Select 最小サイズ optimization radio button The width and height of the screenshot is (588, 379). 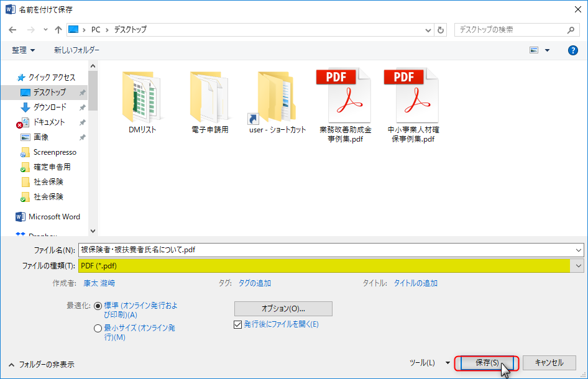(x=98, y=329)
